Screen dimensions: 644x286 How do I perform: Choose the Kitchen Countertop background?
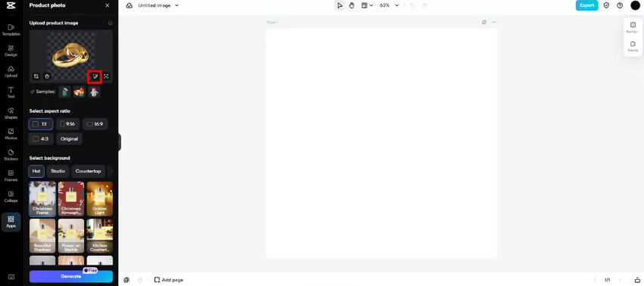coord(100,235)
